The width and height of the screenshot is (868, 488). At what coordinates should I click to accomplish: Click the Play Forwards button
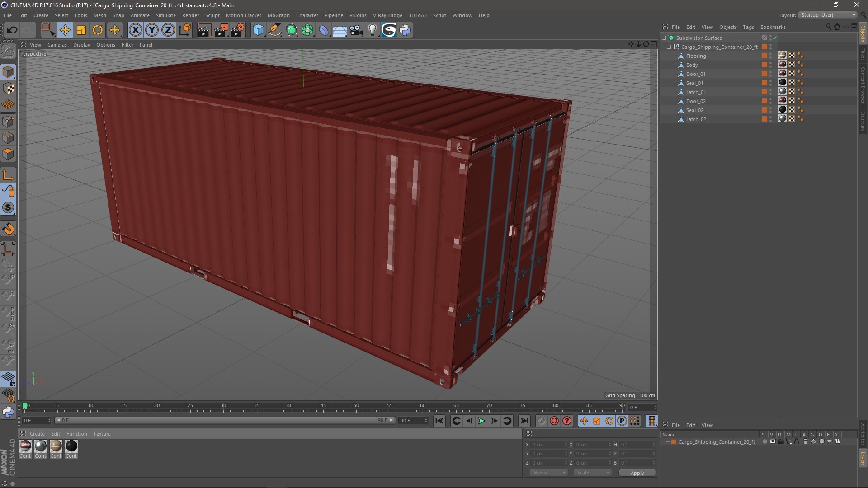click(x=481, y=421)
